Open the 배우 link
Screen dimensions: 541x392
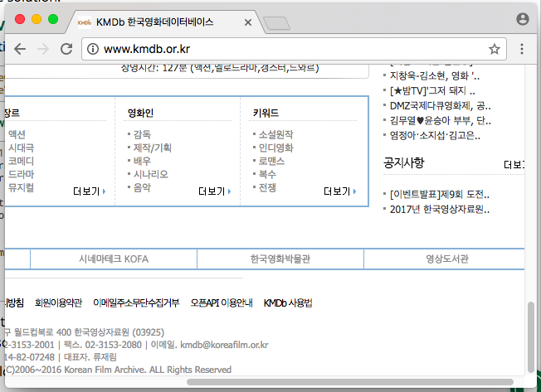142,161
